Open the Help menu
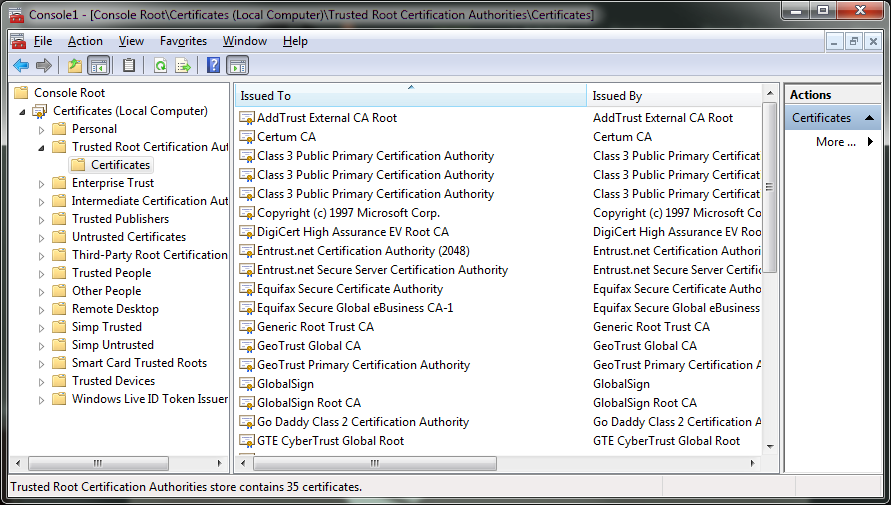The height and width of the screenshot is (505, 891). [x=295, y=41]
